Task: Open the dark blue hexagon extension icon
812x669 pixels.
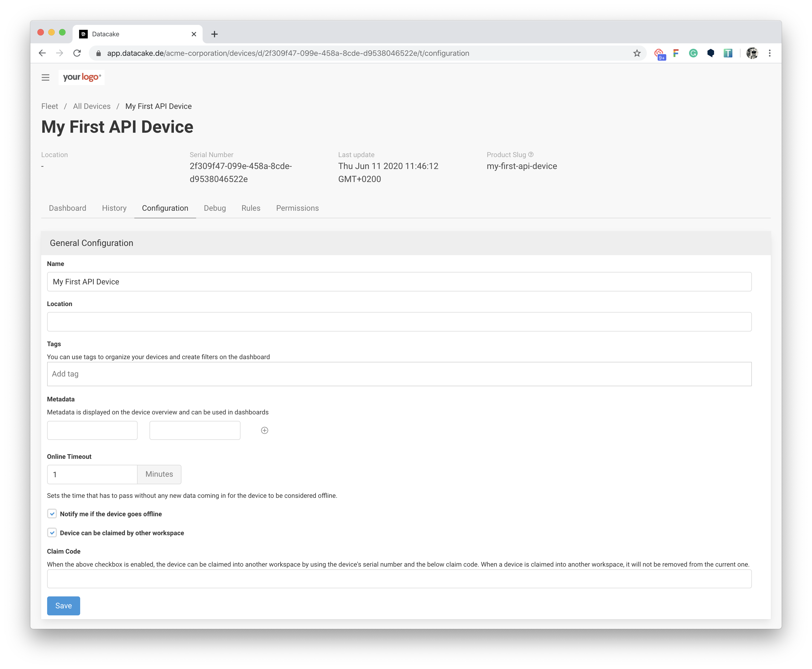Action: [711, 53]
